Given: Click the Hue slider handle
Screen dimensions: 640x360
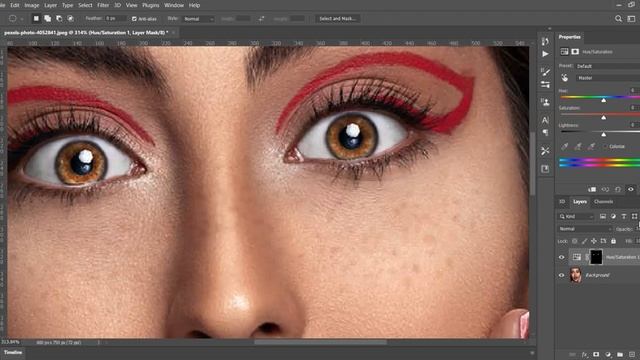Looking at the screenshot, I should point(604,100).
